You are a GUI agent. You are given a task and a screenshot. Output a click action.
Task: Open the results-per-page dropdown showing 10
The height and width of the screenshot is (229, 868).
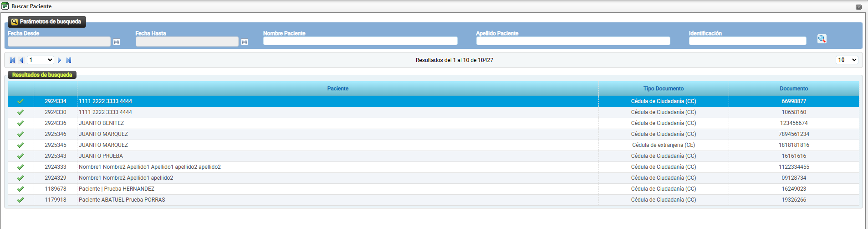coord(847,60)
